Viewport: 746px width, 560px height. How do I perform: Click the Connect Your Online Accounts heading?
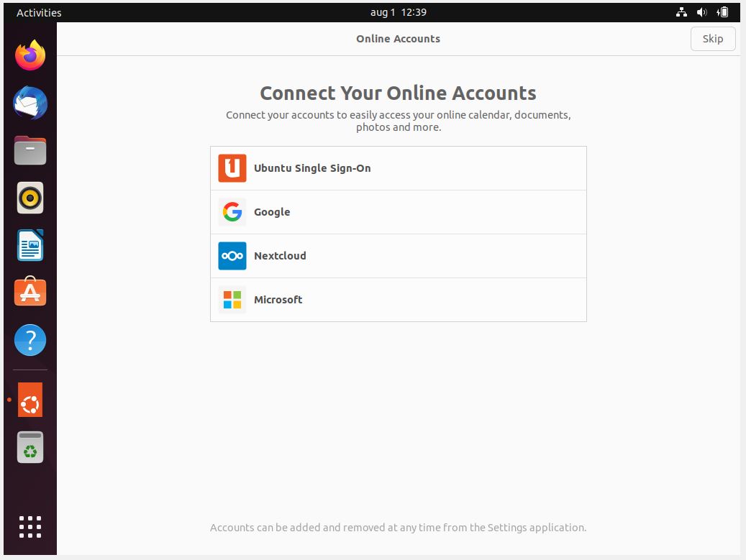399,93
